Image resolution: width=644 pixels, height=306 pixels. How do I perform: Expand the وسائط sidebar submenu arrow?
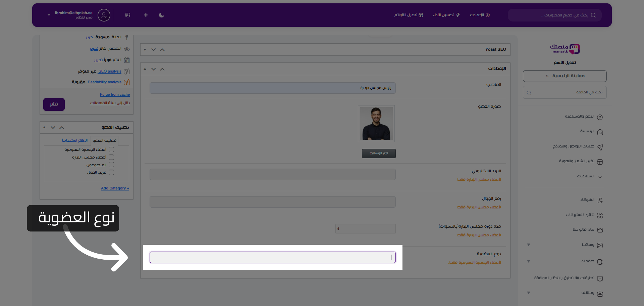[529, 245]
